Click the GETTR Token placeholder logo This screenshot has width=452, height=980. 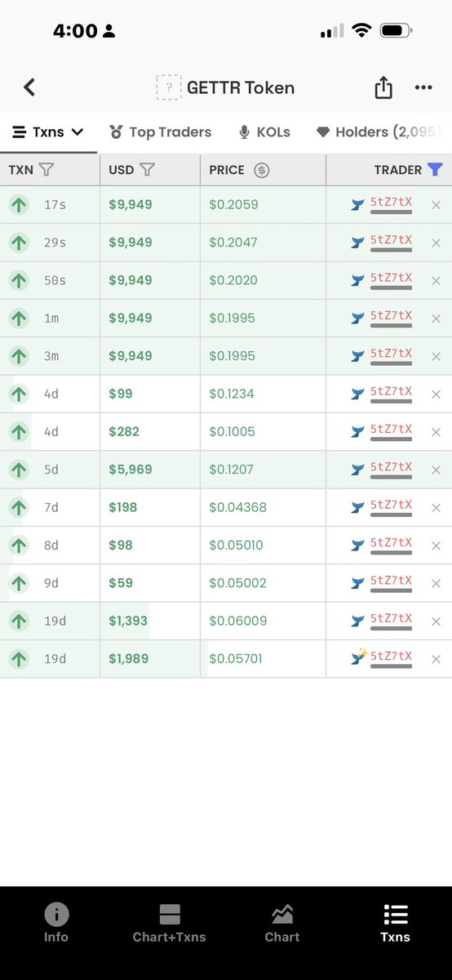(x=168, y=87)
